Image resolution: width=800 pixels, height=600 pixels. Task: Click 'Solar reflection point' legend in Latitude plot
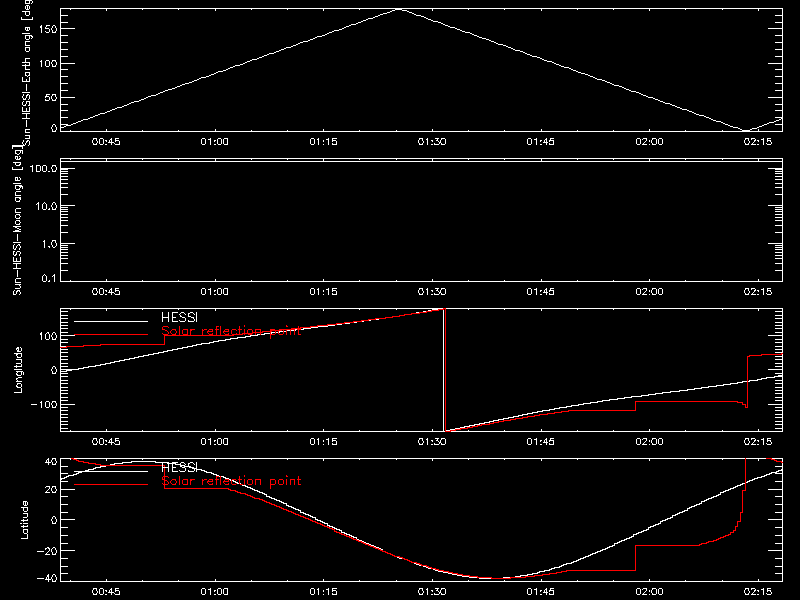coord(231,481)
